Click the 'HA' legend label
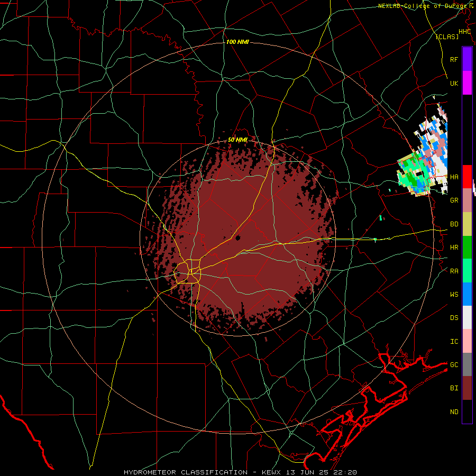Image resolution: width=476 pixels, height=476 pixels. pos(454,177)
